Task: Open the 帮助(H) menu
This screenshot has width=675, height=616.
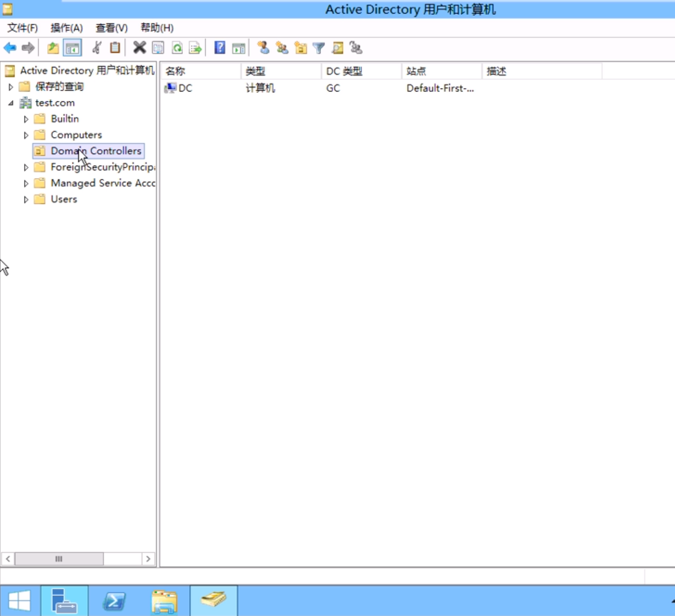Action: coord(157,28)
